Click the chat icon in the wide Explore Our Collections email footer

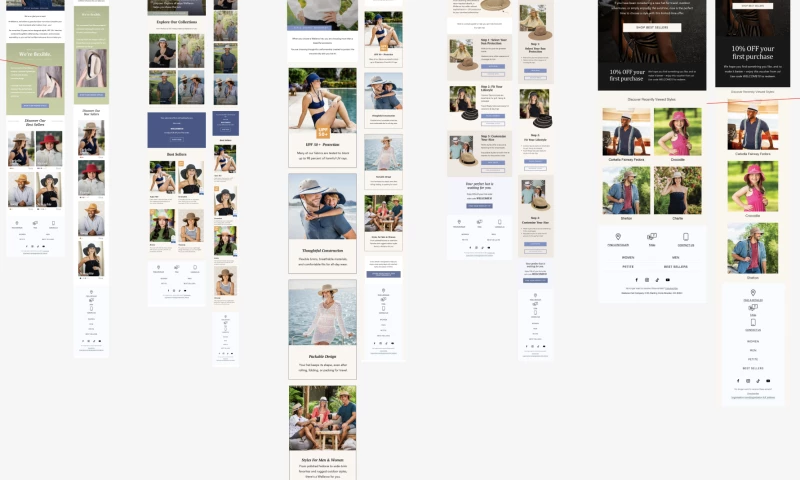(177, 267)
